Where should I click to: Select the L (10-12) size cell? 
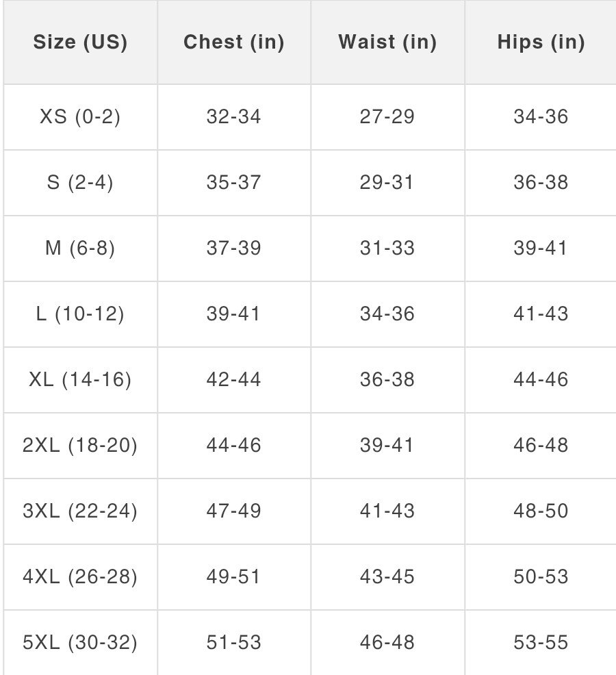click(81, 314)
